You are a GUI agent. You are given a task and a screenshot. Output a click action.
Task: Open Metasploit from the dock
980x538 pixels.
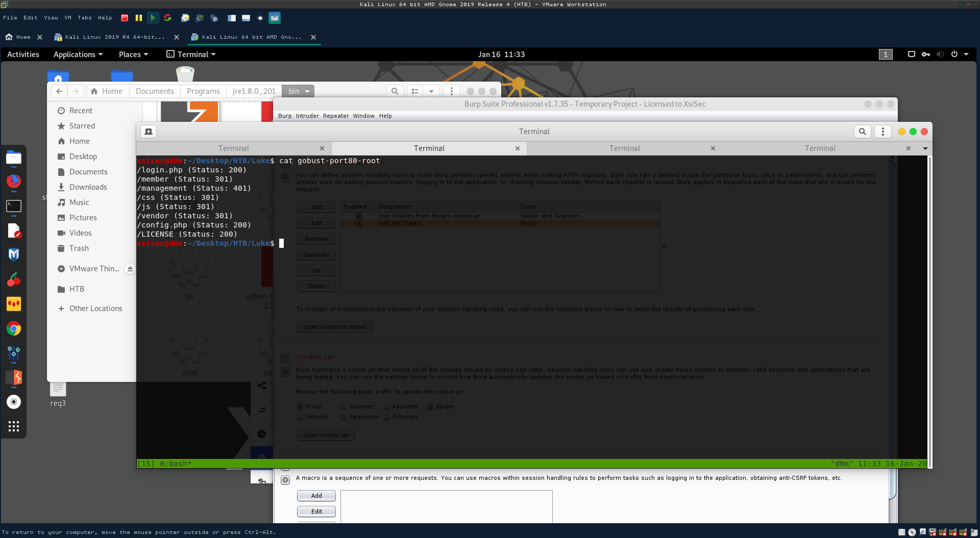pos(14,254)
